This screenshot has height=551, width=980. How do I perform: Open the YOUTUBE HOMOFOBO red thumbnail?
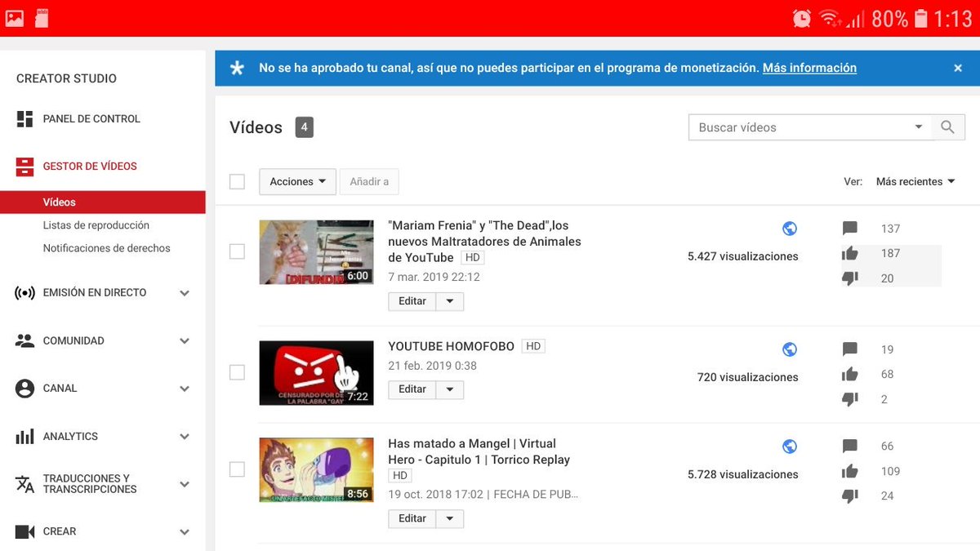(x=316, y=373)
